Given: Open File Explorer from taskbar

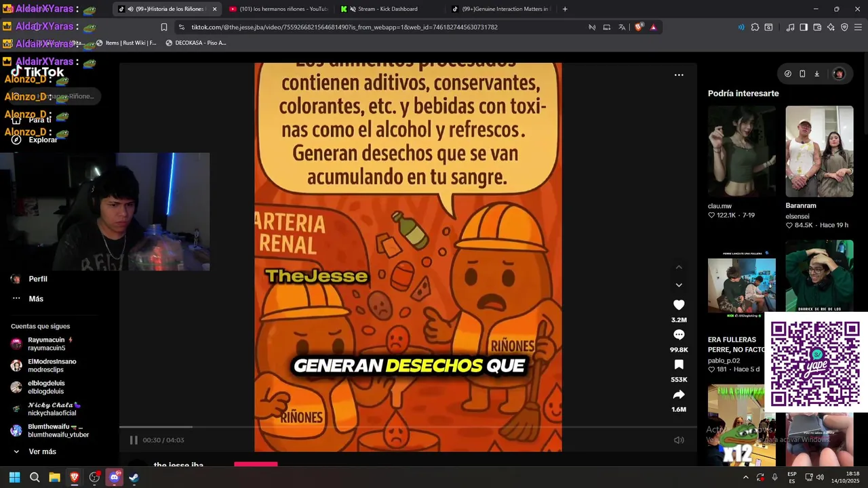Looking at the screenshot, I should click(54, 477).
